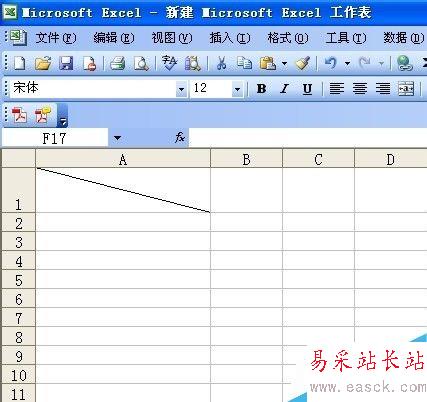Click the Excel icon in the title bar
Screen dimensions: 427x402
tap(10, 12)
